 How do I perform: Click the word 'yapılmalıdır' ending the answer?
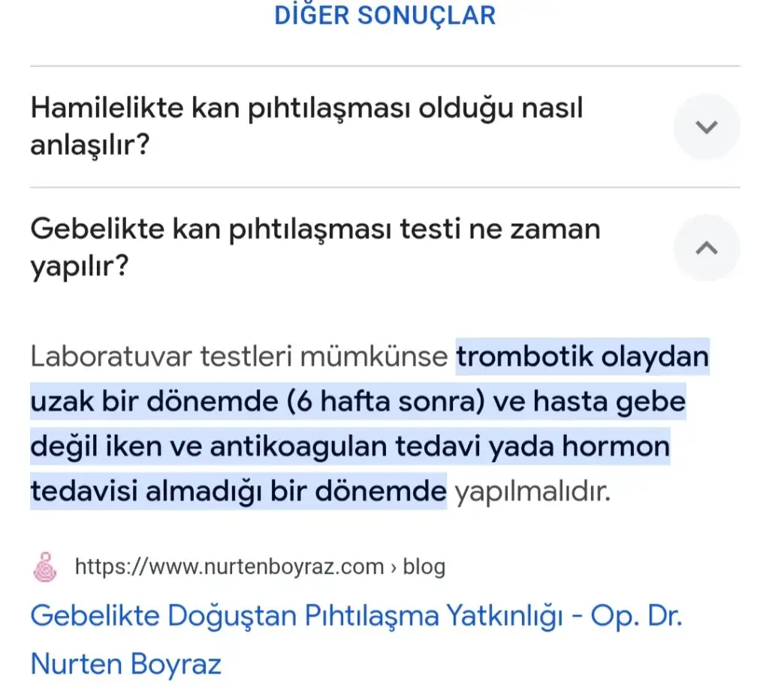[x=533, y=492]
